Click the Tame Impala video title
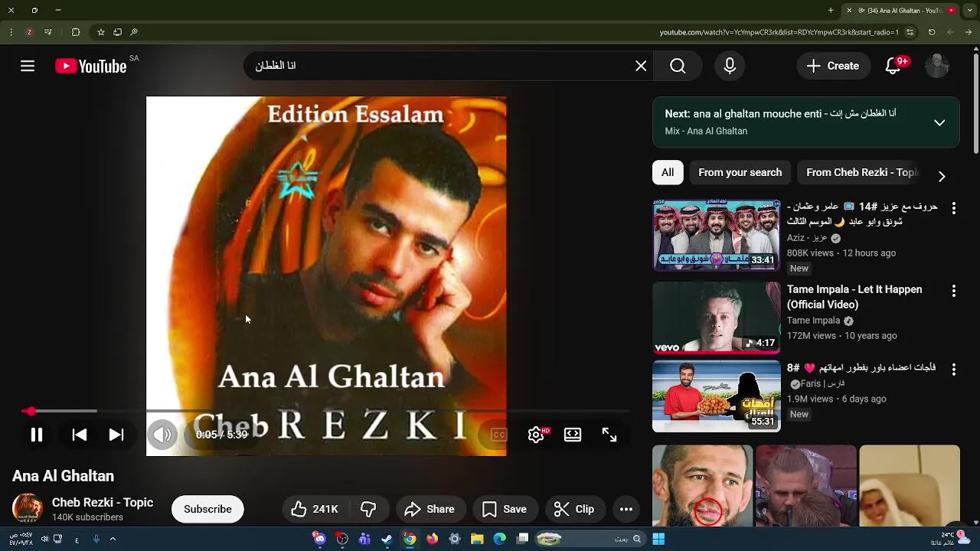Viewport: 980px width, 551px height. click(854, 297)
